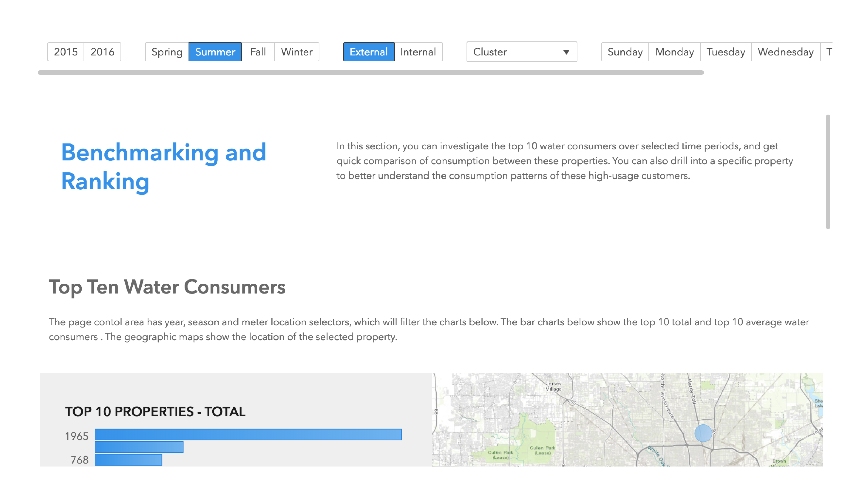This screenshot has height=502, width=868.
Task: Select the 2016 year filter
Action: coord(102,52)
